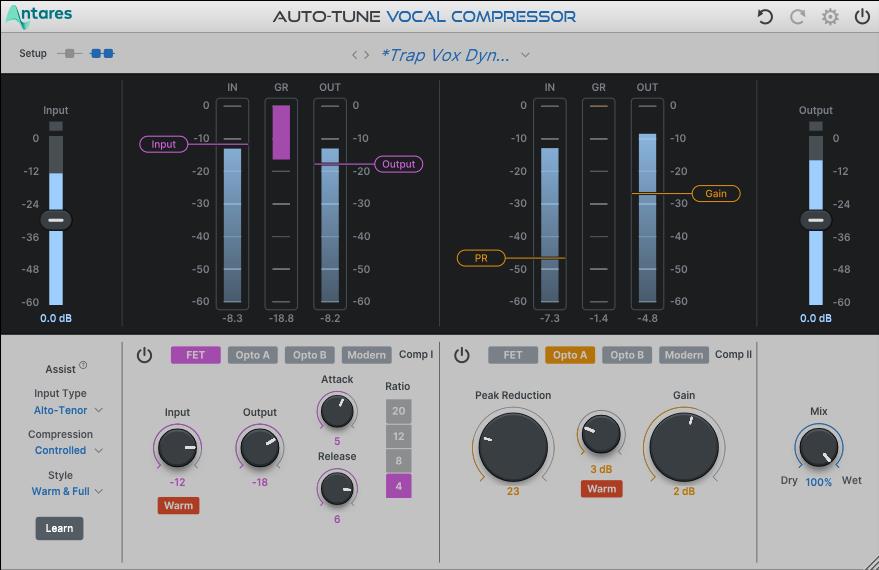Click the Mix knob
The image size is (879, 570).
[819, 448]
